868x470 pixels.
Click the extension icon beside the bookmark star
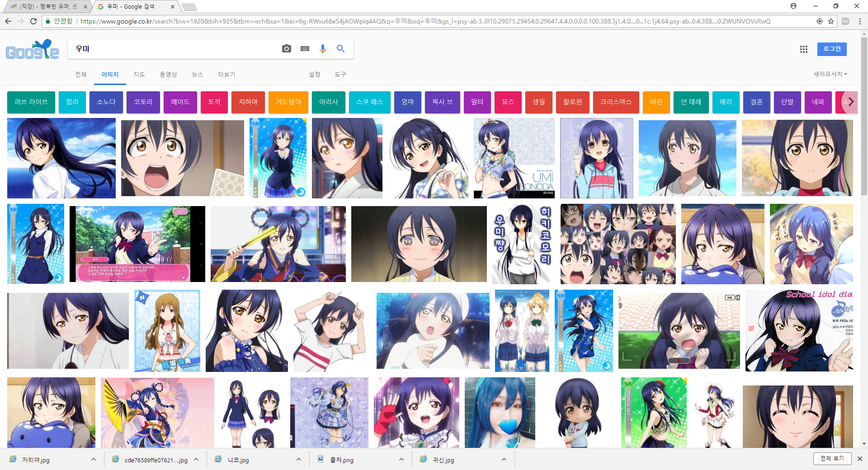pos(845,21)
